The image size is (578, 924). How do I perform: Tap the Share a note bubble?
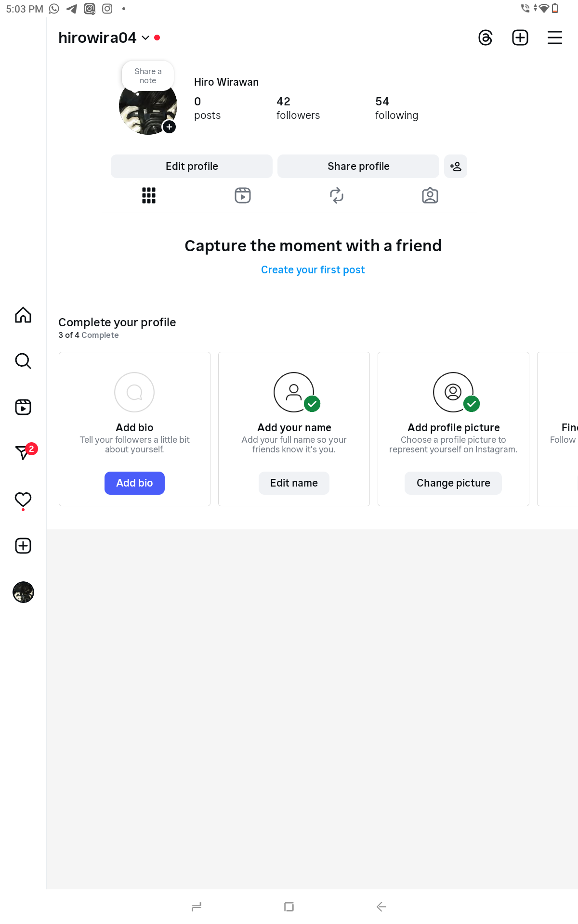pyautogui.click(x=148, y=76)
